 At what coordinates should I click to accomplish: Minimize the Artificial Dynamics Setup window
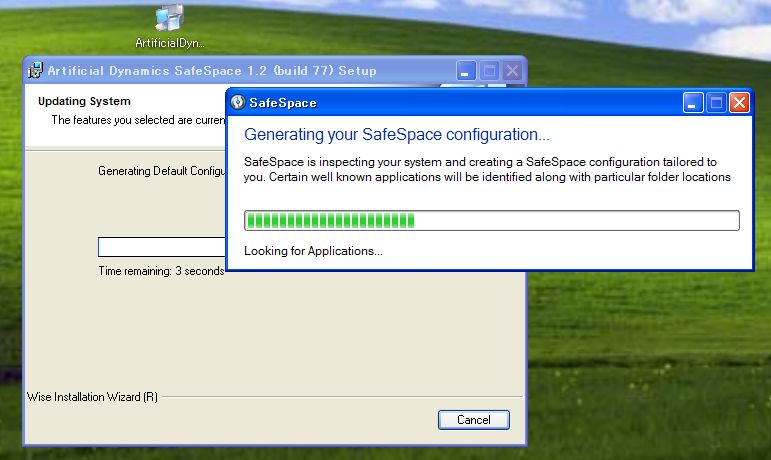click(466, 71)
